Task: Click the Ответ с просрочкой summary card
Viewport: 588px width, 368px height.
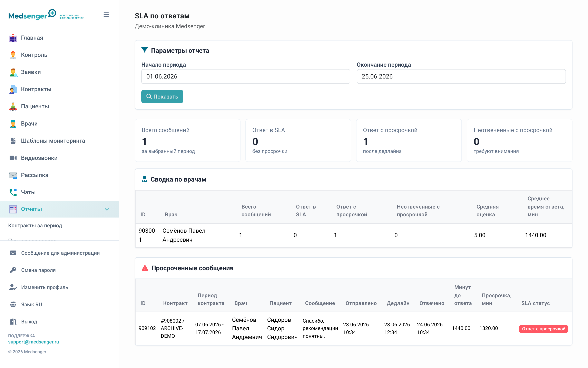Action: click(409, 140)
